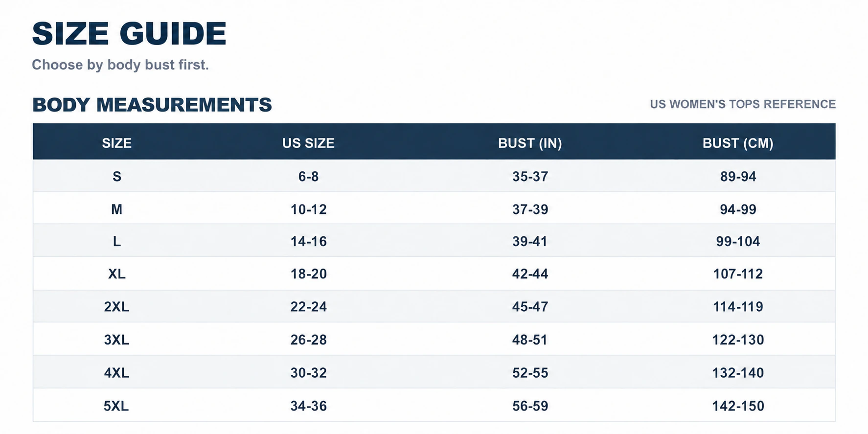
Task: Click the BODY MEASUREMENTS heading
Action: tap(152, 105)
